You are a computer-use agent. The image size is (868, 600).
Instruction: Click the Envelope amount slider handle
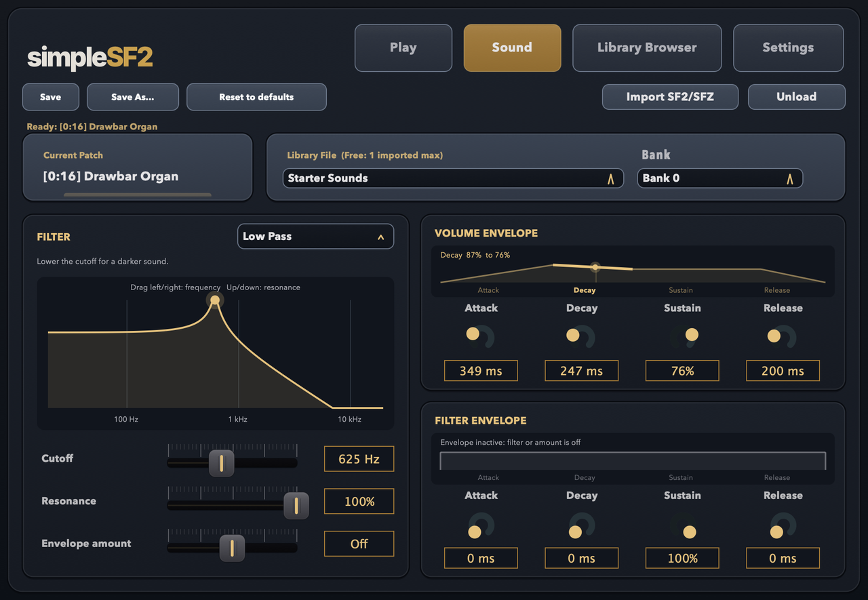coord(232,548)
